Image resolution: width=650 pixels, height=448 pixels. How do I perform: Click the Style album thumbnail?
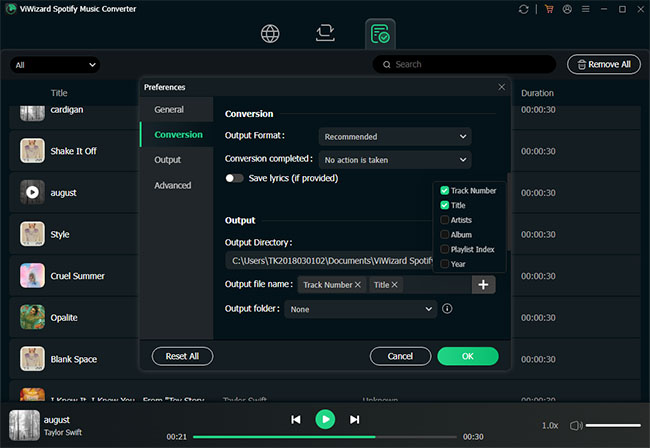click(x=32, y=234)
